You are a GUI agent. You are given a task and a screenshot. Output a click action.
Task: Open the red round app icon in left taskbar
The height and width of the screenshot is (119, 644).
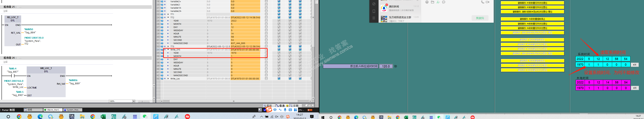(187, 116)
